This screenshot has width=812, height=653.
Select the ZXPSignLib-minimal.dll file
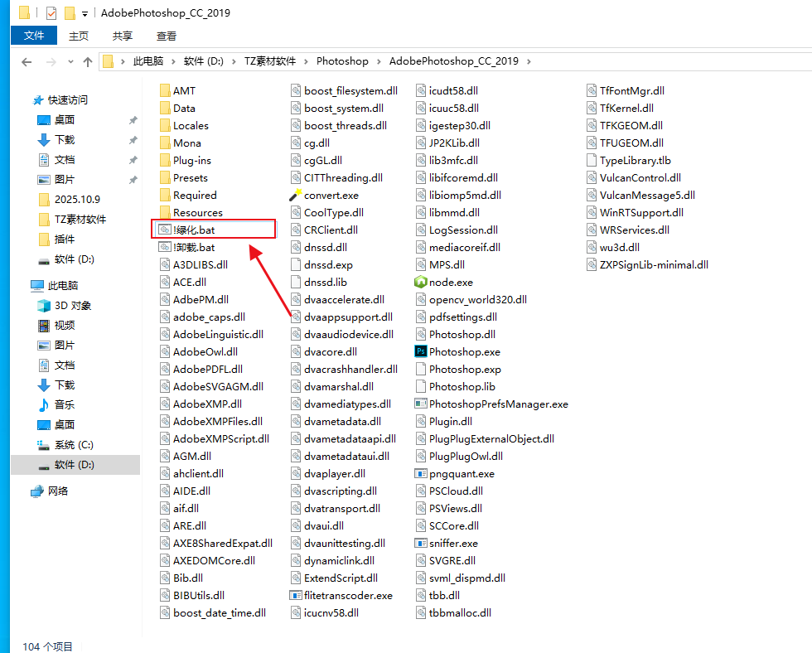(x=647, y=264)
